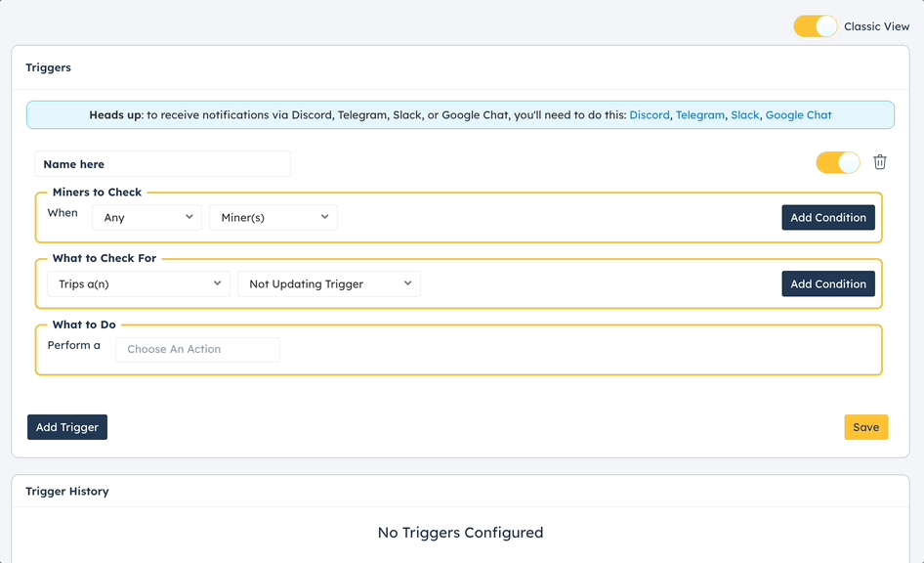
Task: Toggle the Classic View switch
Action: [815, 26]
